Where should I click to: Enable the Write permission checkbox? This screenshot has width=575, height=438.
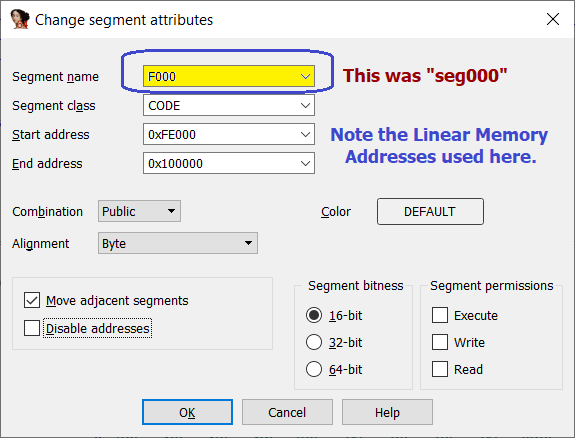point(440,342)
